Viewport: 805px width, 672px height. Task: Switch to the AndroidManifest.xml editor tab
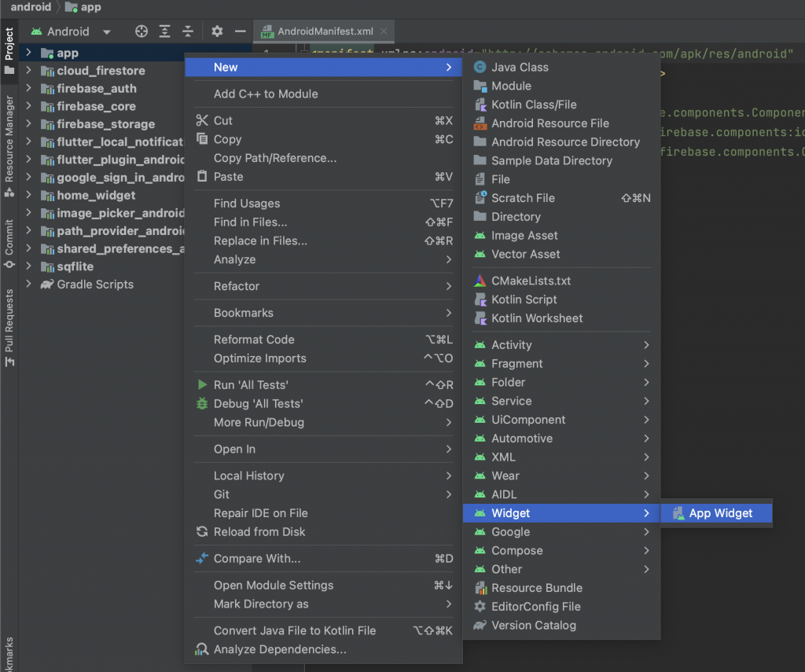(324, 31)
